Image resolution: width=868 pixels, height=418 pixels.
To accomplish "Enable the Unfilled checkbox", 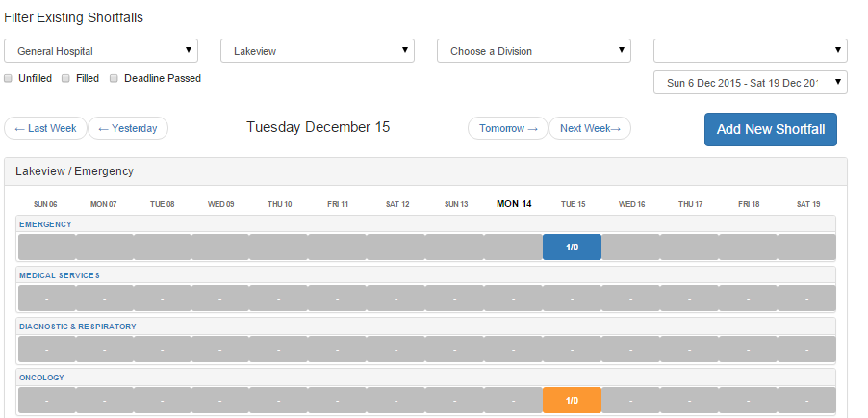I will (x=9, y=78).
